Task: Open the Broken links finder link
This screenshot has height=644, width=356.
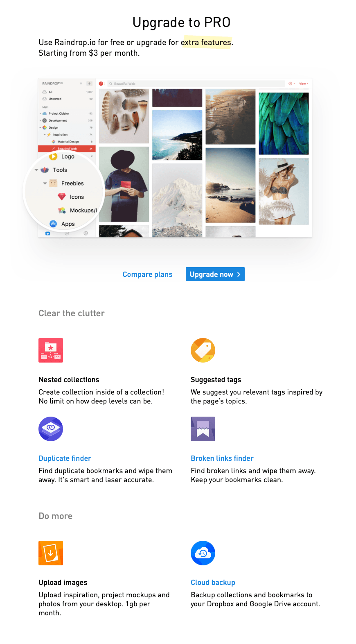Action: pyautogui.click(x=222, y=458)
